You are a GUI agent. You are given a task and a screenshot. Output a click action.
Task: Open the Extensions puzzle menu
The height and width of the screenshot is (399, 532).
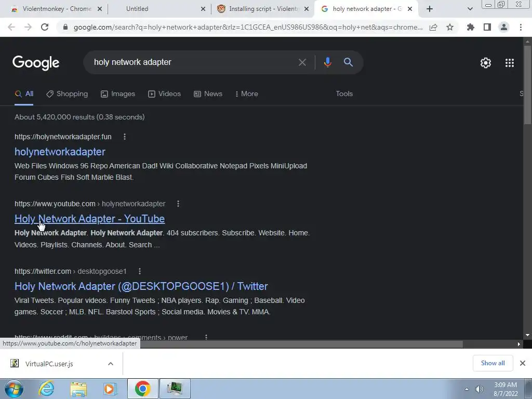471,27
